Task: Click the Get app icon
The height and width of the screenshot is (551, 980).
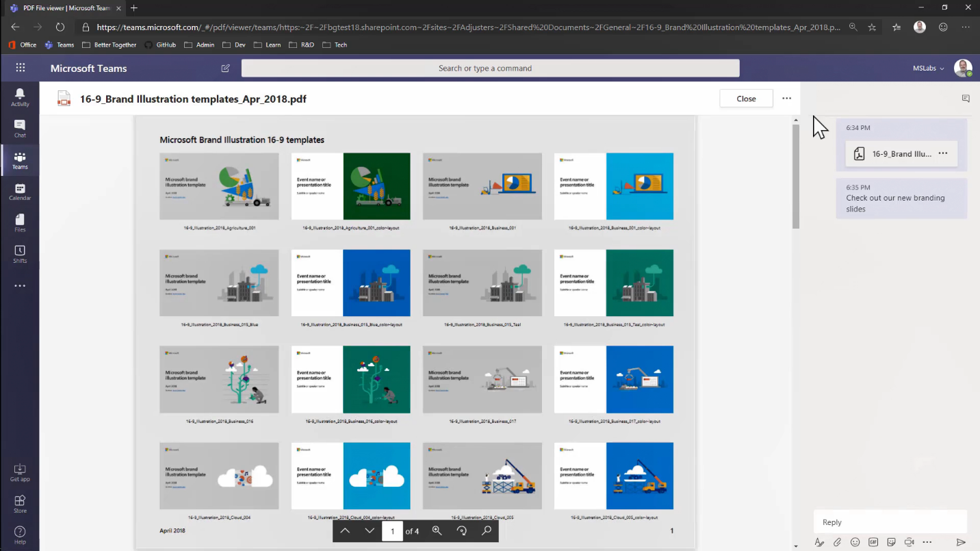Action: (20, 472)
